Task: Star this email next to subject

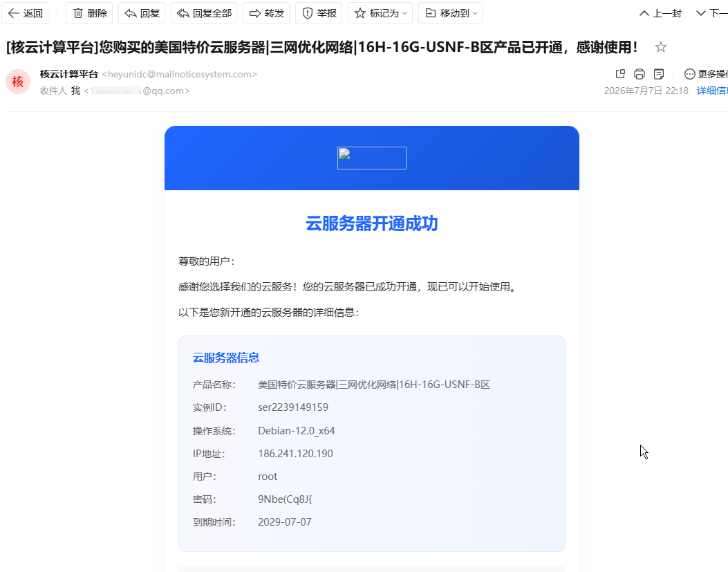Action: (661, 47)
